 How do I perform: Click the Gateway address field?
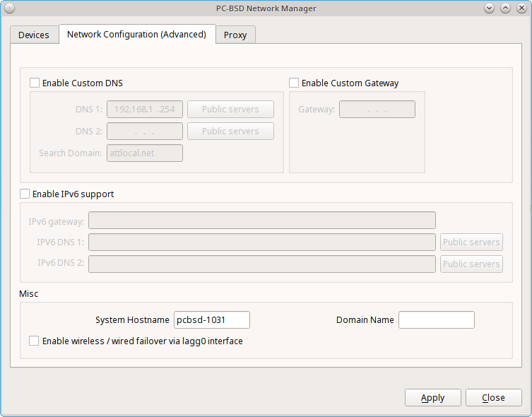tap(377, 110)
